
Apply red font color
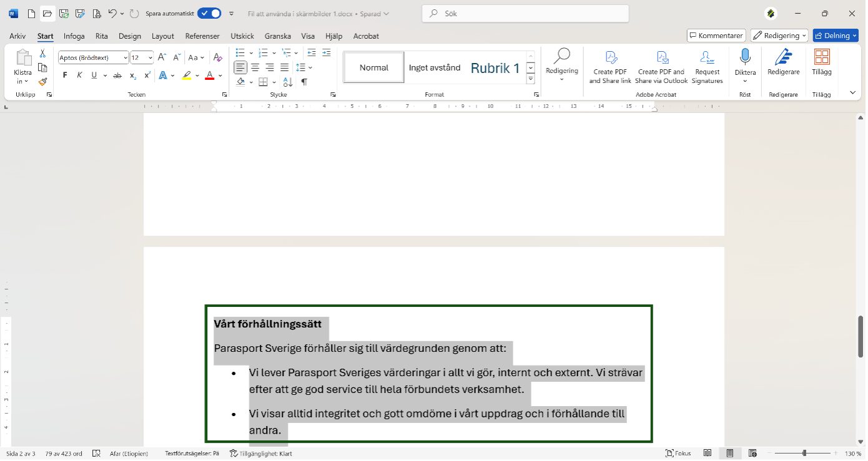pos(210,75)
